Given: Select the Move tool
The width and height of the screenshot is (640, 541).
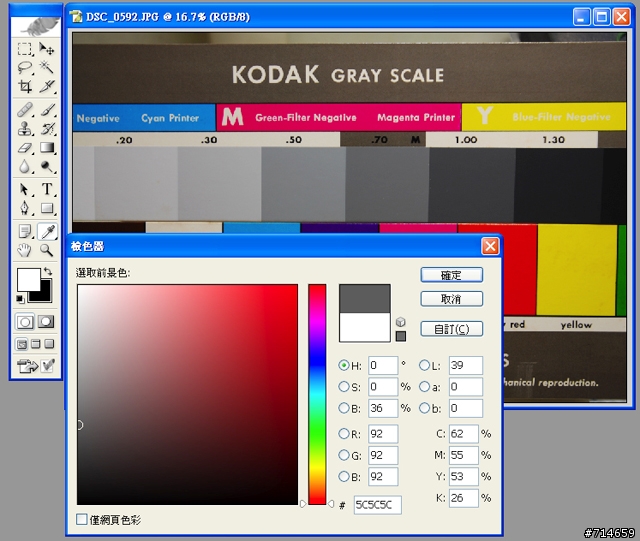Looking at the screenshot, I should 47,49.
